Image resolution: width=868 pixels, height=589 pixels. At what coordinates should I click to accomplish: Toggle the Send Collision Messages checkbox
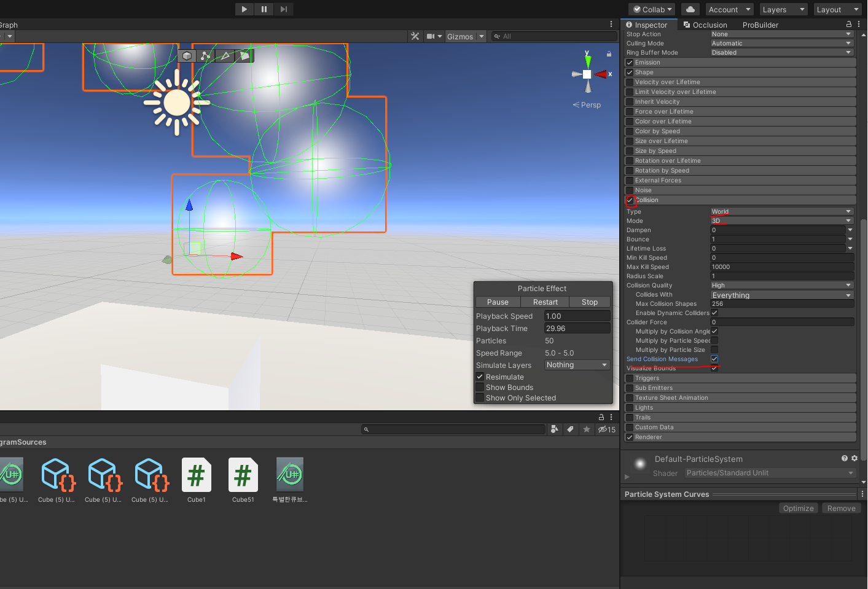click(714, 359)
